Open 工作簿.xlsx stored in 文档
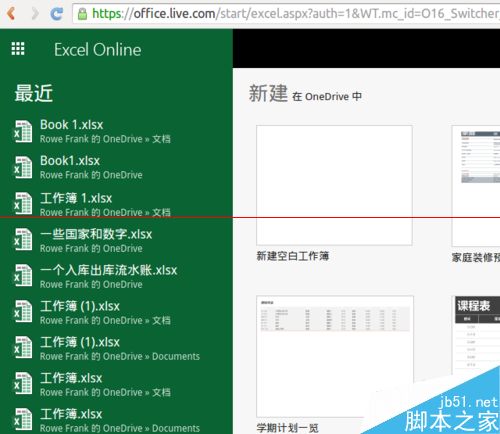The width and height of the screenshot is (500, 434). pos(71,378)
